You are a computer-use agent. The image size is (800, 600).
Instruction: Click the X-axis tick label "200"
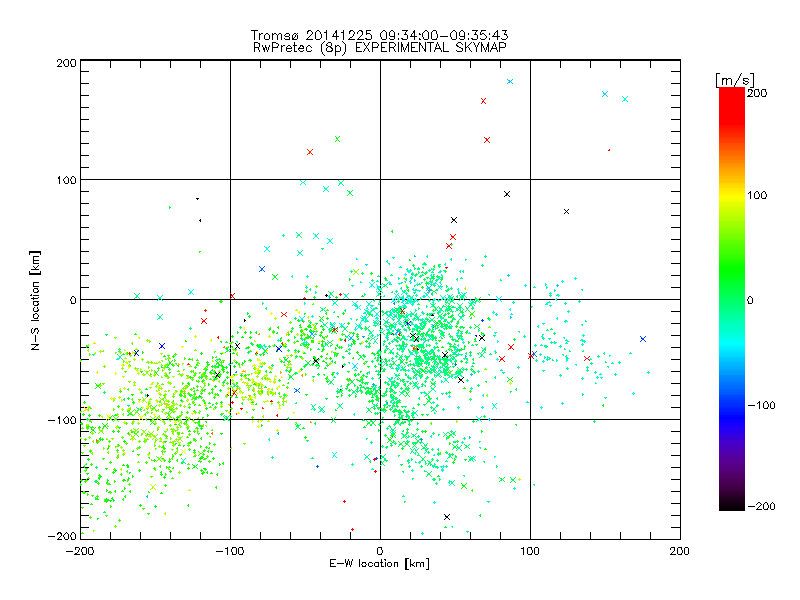click(679, 551)
